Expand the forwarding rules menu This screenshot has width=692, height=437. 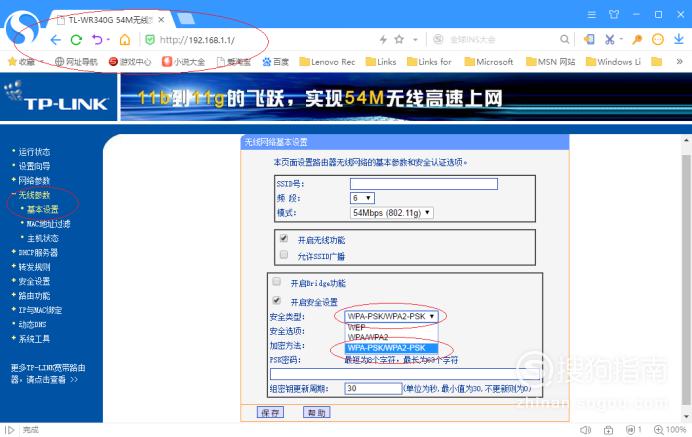[34, 267]
